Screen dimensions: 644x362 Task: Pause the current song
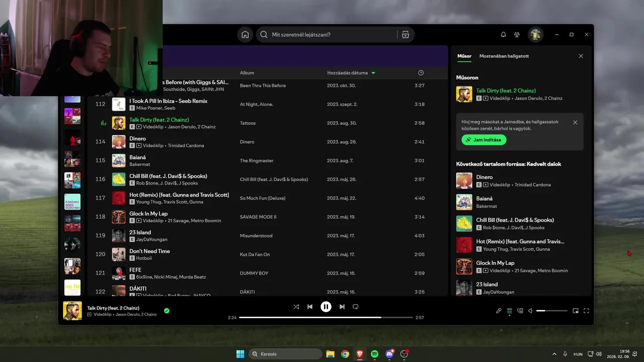point(326,307)
